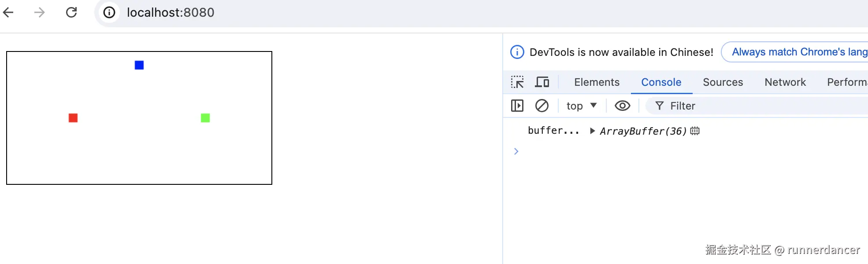Open the top JavaScript context dropdown
Screen dimensions: 868x264
[582, 106]
